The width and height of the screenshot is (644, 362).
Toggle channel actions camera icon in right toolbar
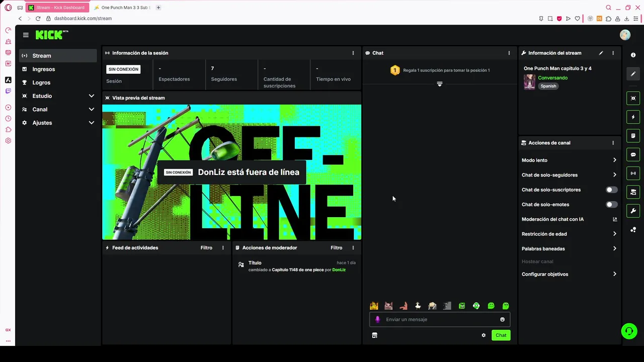[633, 192]
